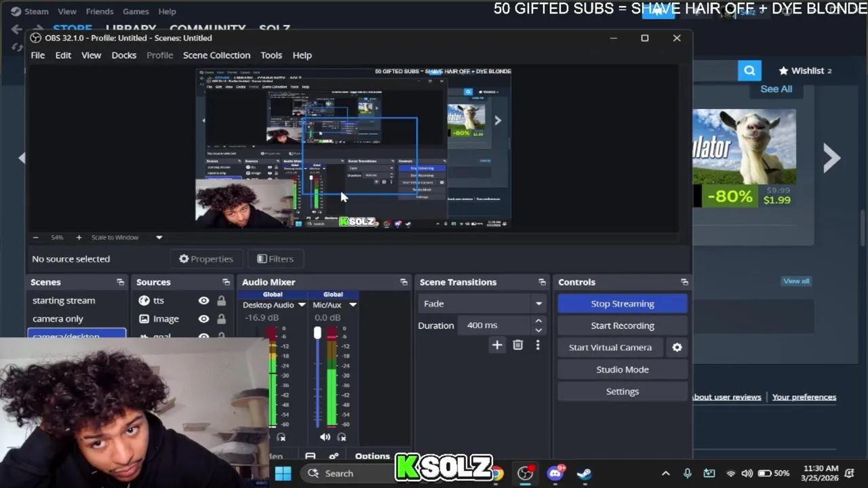
Task: Open taskbar microphone indicator
Action: pos(687,473)
